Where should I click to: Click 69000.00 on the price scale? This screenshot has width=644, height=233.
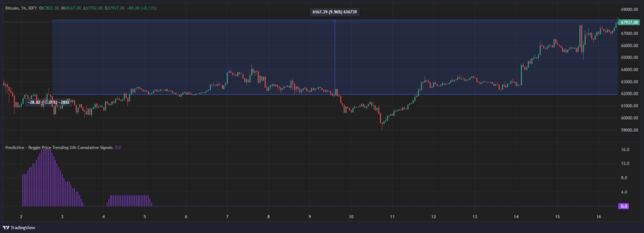pyautogui.click(x=629, y=9)
